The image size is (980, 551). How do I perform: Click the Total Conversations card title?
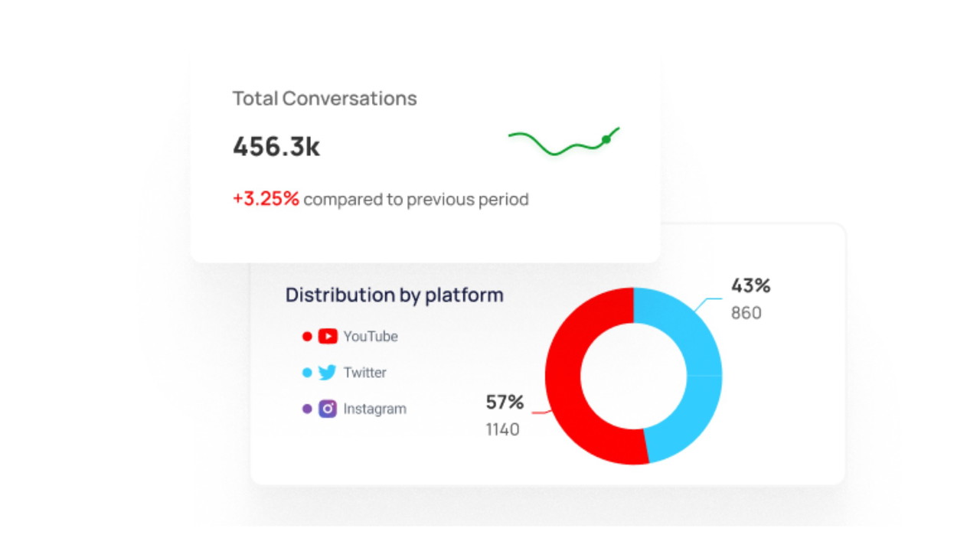325,99
